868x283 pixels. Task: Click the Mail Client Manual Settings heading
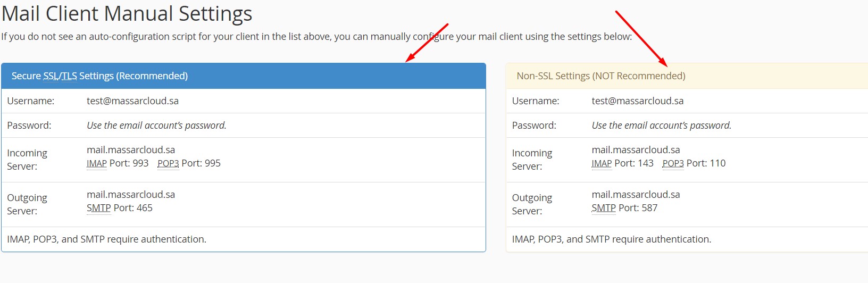[127, 14]
